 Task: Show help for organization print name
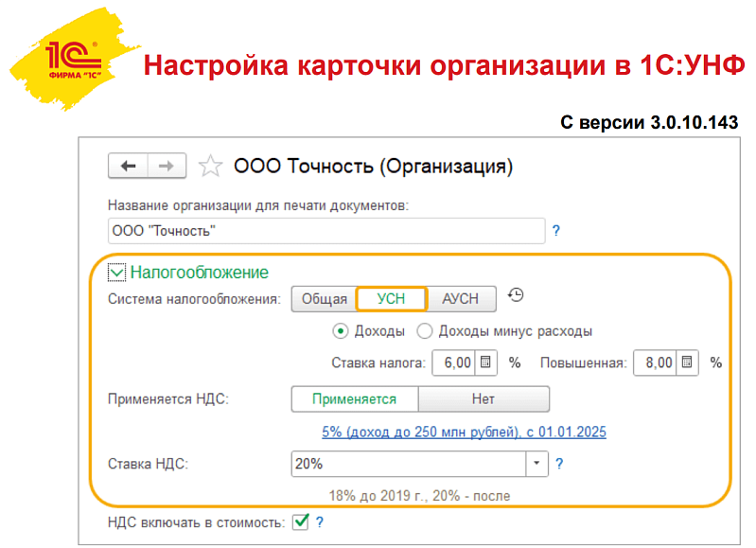pyautogui.click(x=556, y=231)
